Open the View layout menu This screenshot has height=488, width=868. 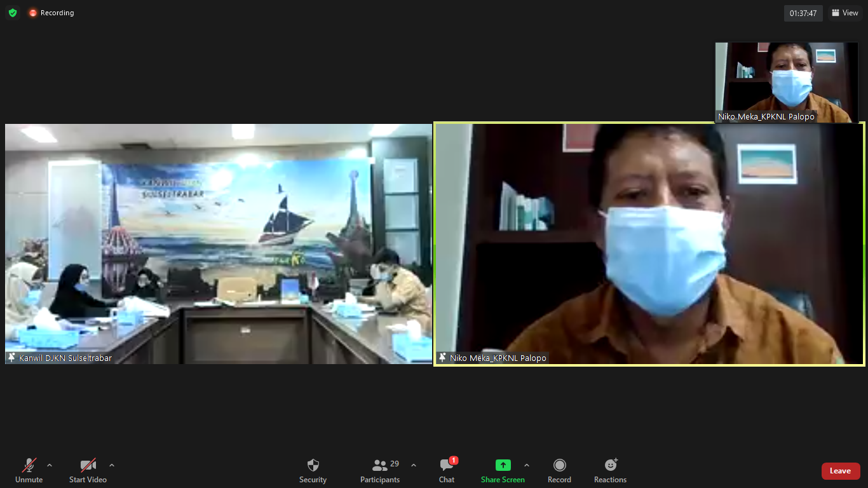(844, 13)
